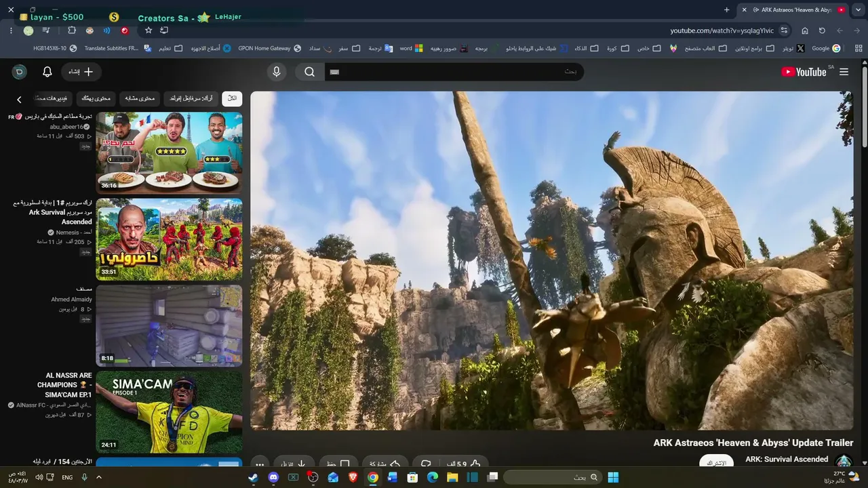The image size is (868, 488).
Task: Open the تويتر bookmark
Action: (x=793, y=49)
